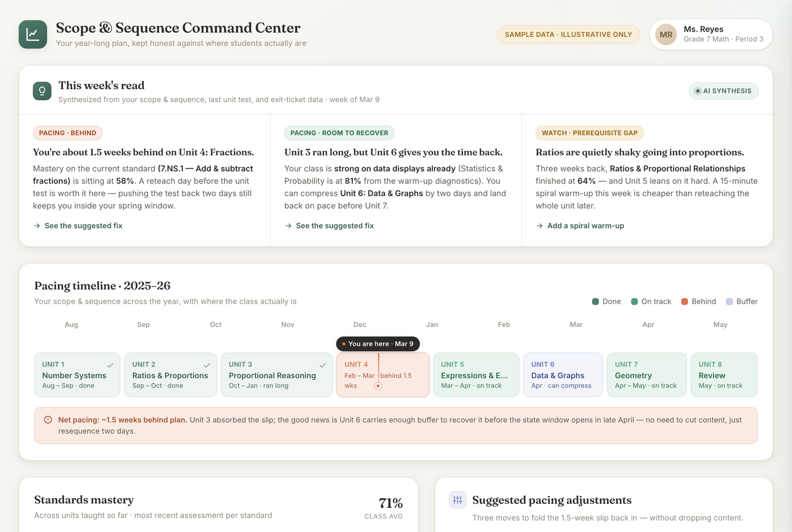Click the Add a spiral warm-up link
The height and width of the screenshot is (532, 792).
click(x=580, y=226)
